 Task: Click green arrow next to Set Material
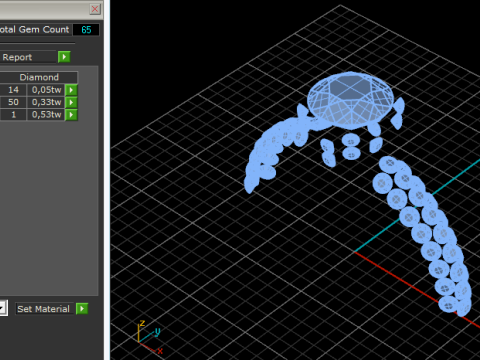click(82, 309)
